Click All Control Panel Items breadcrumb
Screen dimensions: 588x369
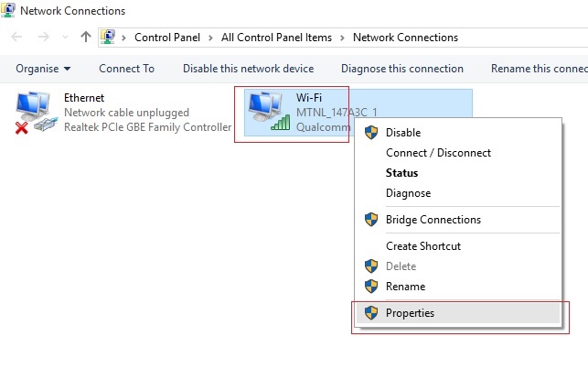(276, 38)
